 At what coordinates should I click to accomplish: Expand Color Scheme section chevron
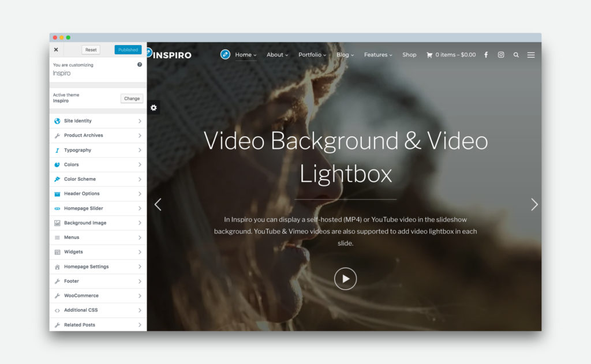pyautogui.click(x=140, y=179)
